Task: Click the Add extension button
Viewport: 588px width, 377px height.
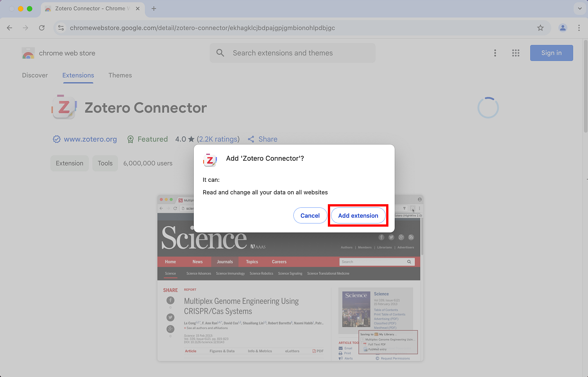Action: pos(358,215)
